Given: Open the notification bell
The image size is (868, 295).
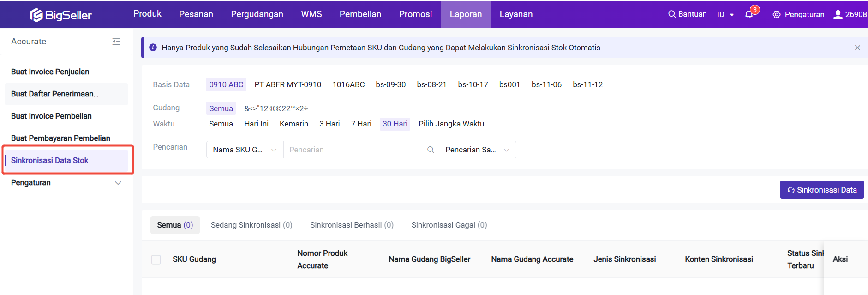Looking at the screenshot, I should pyautogui.click(x=749, y=14).
